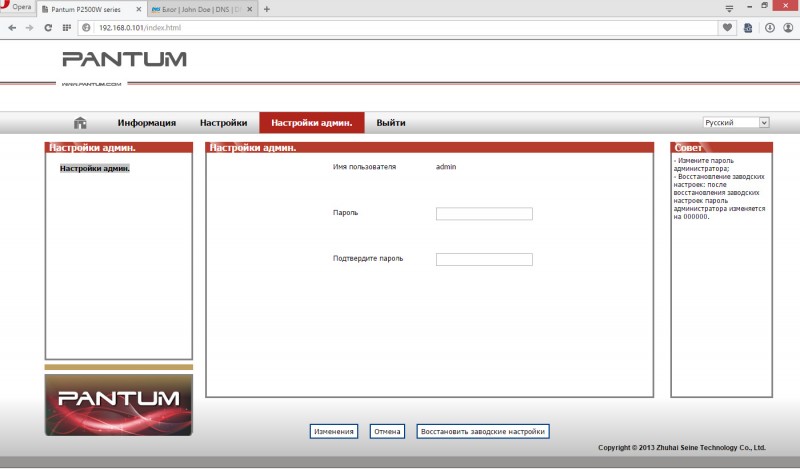Select Настройки админ. in left sidebar

(95, 168)
